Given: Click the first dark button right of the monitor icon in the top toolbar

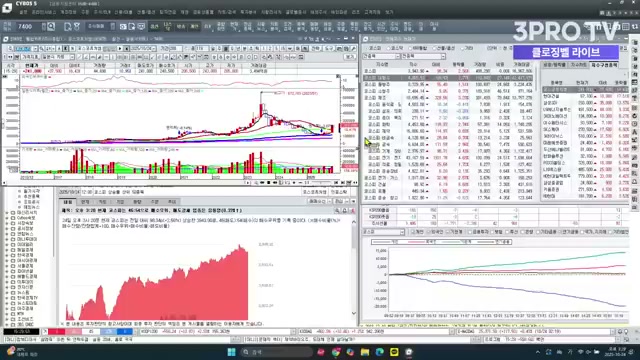Looking at the screenshot, I should pyautogui.click(x=155, y=27).
